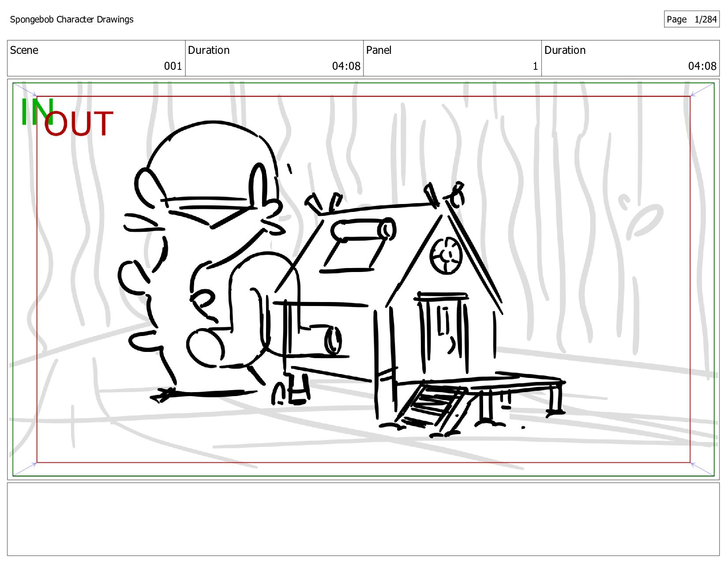Click the green 'IN' camera marker
The image size is (728, 563).
click(37, 112)
